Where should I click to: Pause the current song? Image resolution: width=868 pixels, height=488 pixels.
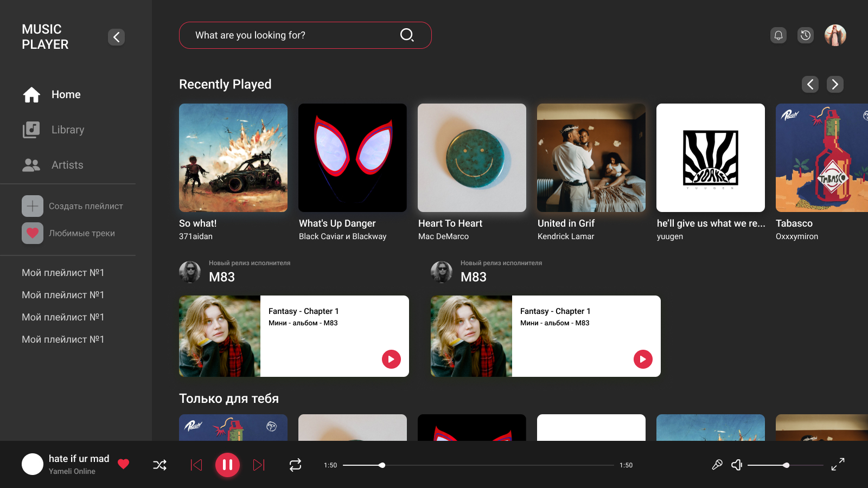[228, 465]
